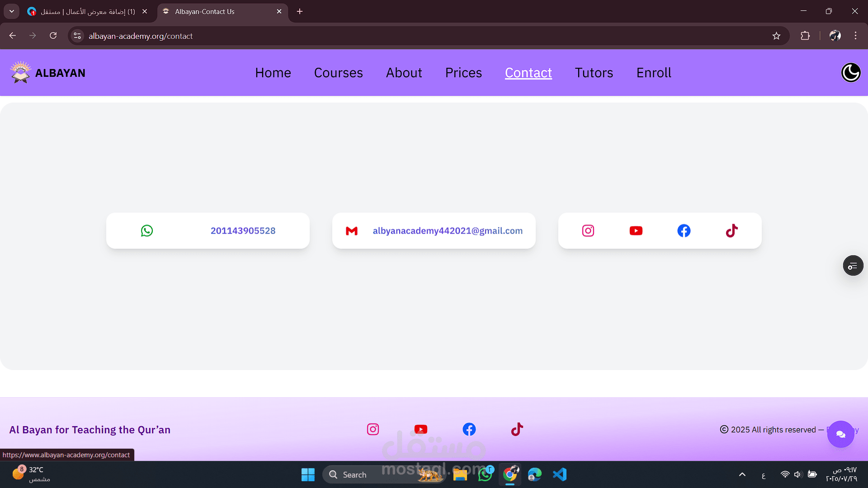Show hidden system tray icons
The width and height of the screenshot is (868, 488).
[742, 474]
